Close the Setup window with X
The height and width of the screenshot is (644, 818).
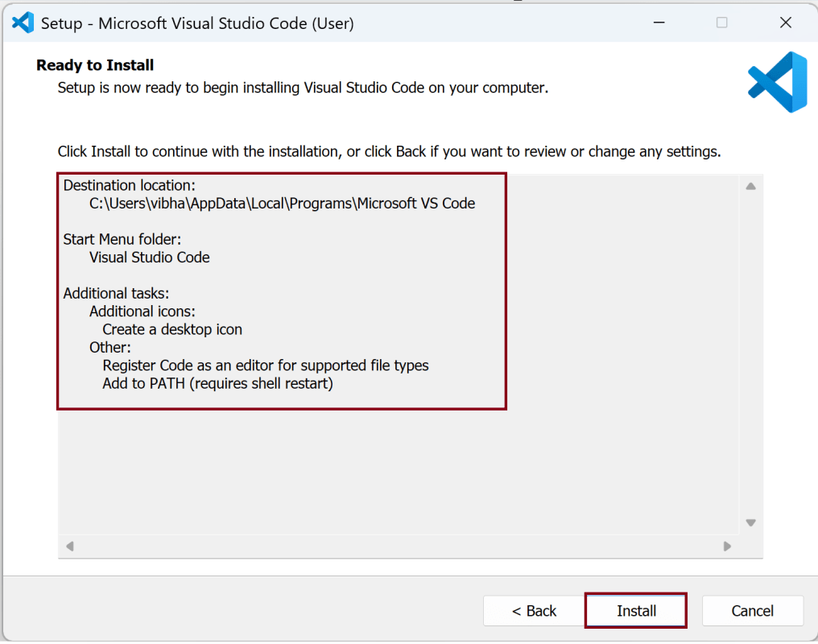(786, 23)
